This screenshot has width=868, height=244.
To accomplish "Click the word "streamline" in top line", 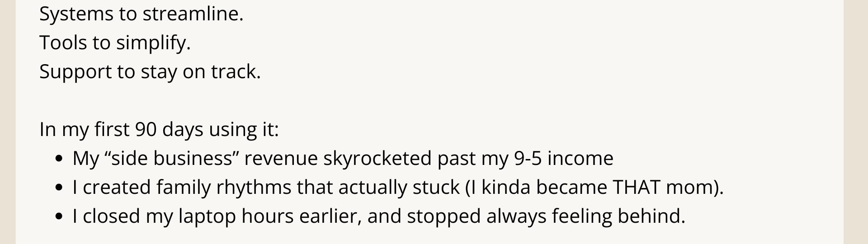I will (193, 14).
